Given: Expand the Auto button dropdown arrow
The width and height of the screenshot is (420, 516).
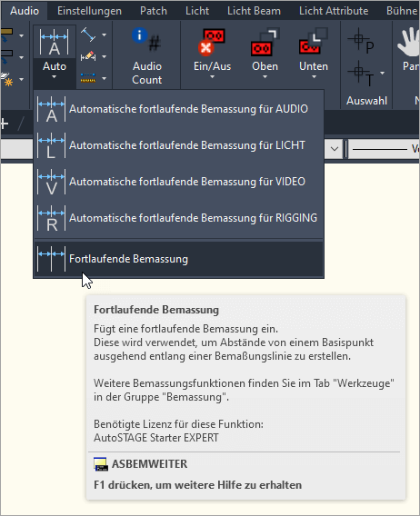Looking at the screenshot, I should (x=55, y=77).
